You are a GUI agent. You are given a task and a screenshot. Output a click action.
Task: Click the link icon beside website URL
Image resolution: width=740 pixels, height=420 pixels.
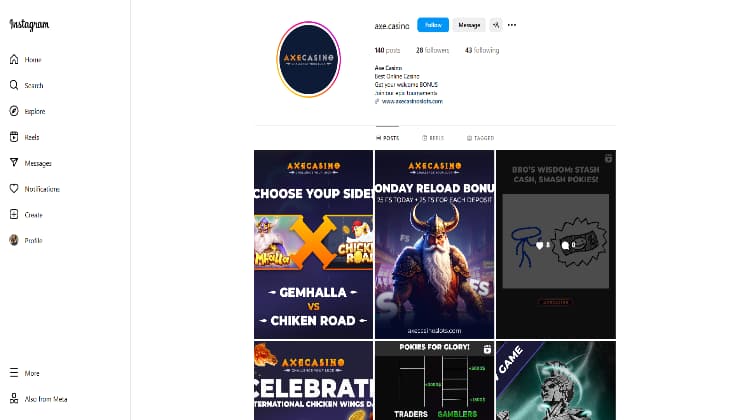click(x=377, y=101)
